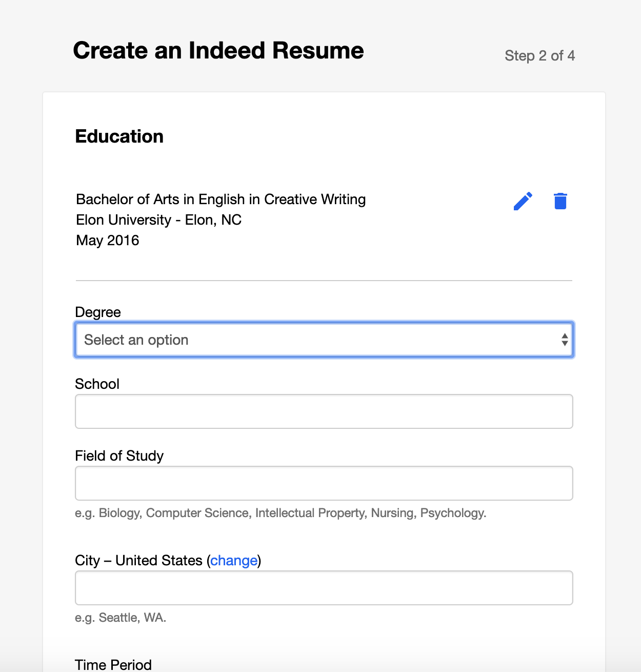Click the 'Step 2 of 4' indicator
The width and height of the screenshot is (641, 672).
point(539,55)
